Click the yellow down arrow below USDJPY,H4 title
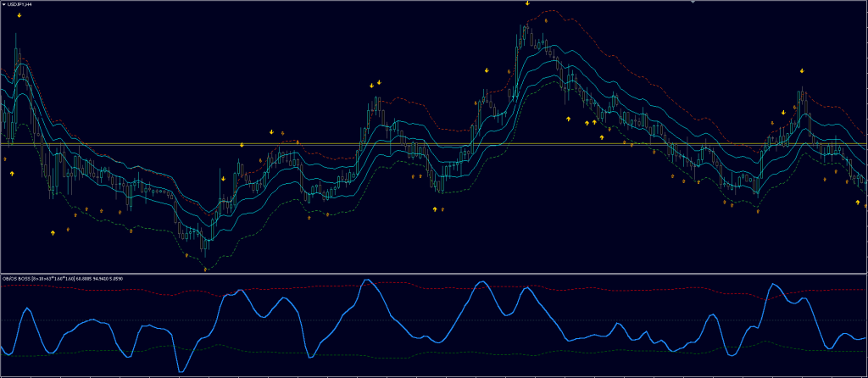The height and width of the screenshot is (378, 868). click(x=19, y=15)
